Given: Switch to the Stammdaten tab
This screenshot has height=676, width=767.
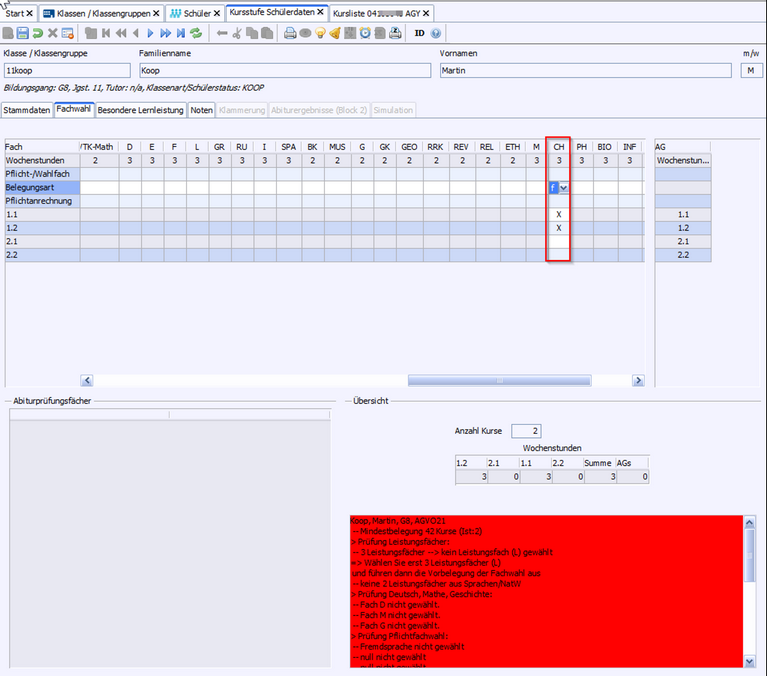Looking at the screenshot, I should pos(26,110).
